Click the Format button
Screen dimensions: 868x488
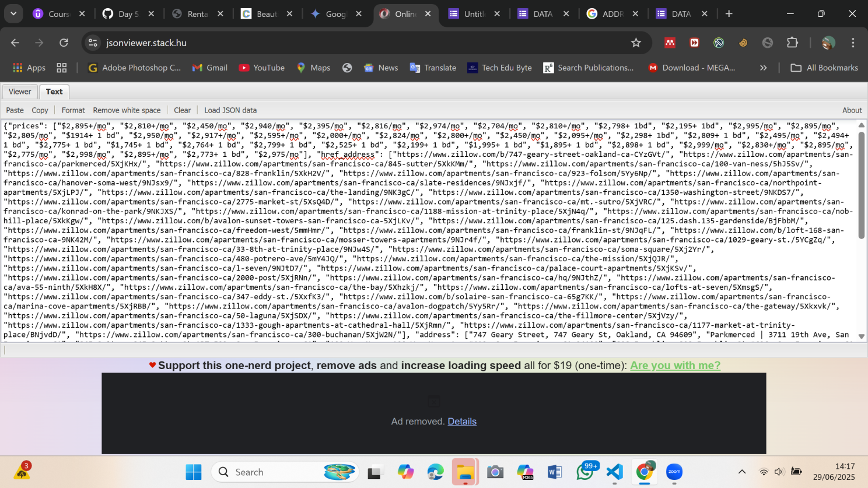tap(73, 110)
